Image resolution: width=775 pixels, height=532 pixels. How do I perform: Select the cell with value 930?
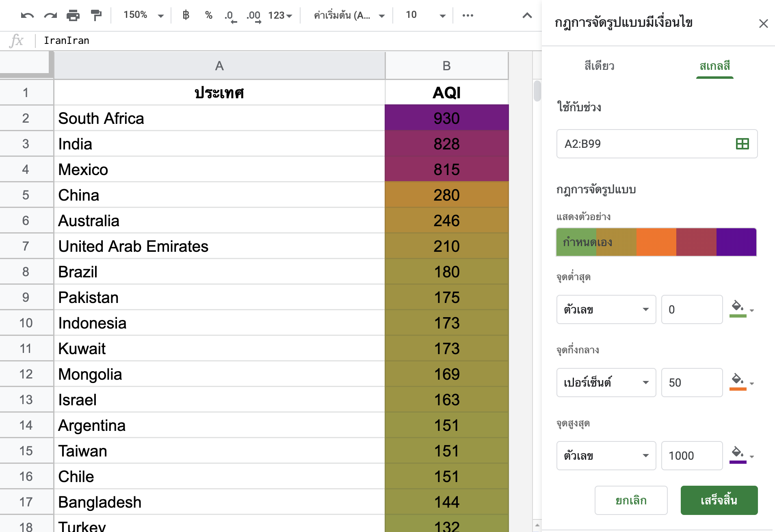pyautogui.click(x=446, y=119)
